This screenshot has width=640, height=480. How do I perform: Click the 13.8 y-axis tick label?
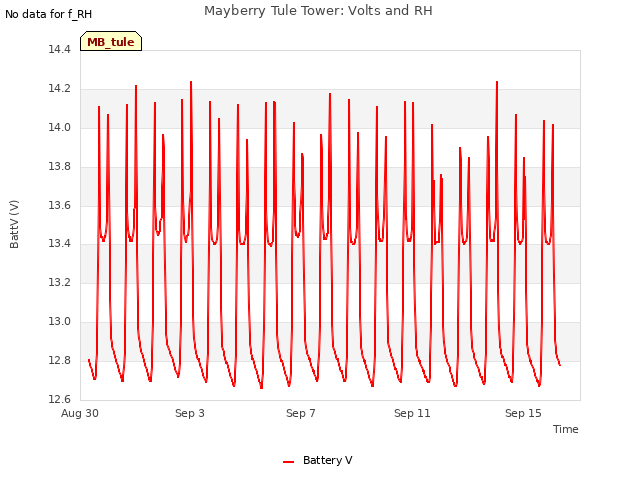coord(60,167)
